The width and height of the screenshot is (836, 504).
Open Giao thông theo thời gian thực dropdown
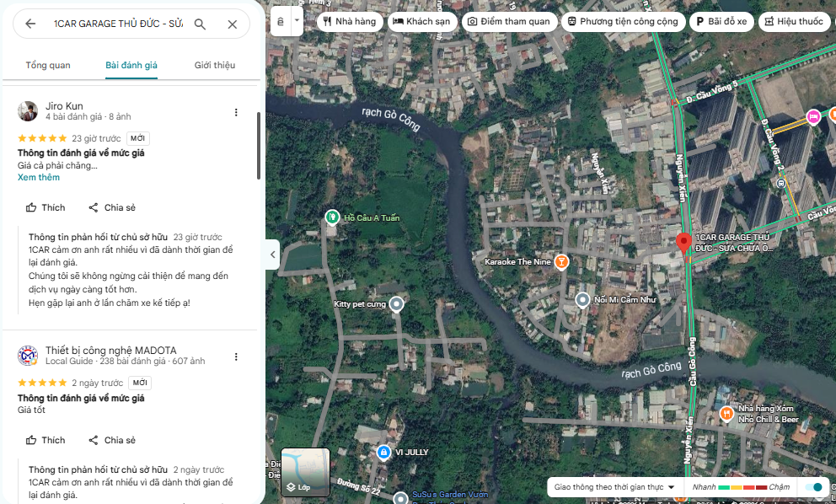[614, 487]
